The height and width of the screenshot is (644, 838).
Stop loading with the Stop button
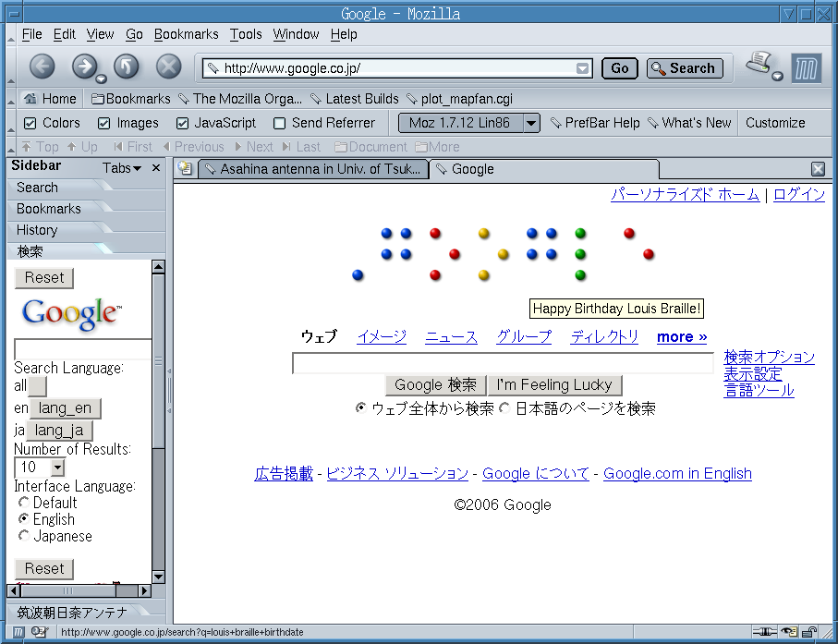[x=168, y=67]
